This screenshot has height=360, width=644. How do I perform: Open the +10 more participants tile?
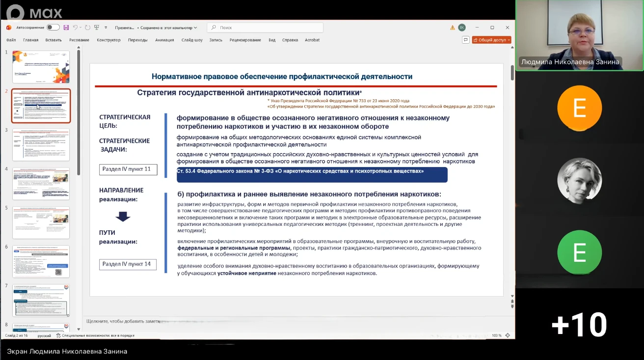point(580,325)
